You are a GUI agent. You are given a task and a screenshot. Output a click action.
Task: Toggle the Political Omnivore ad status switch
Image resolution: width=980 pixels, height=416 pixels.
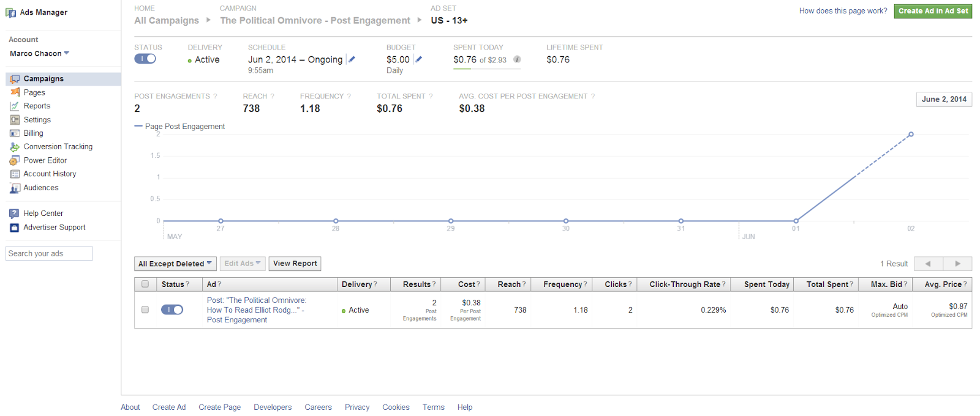point(172,310)
